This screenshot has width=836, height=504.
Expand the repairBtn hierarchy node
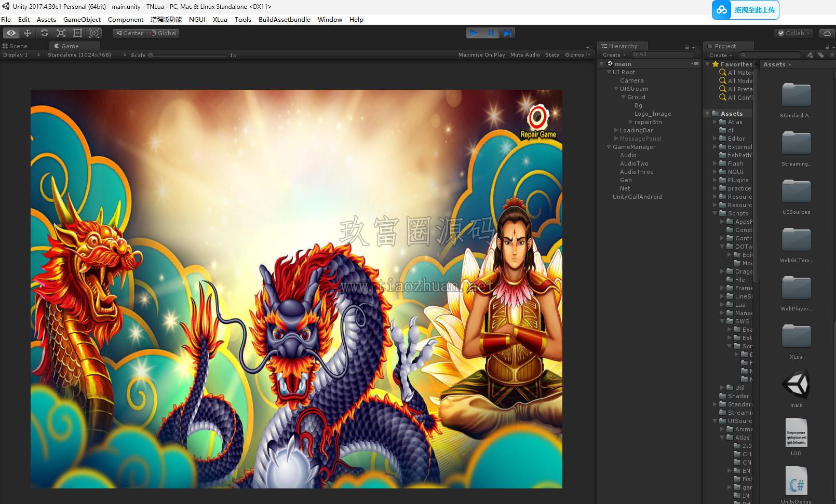631,122
